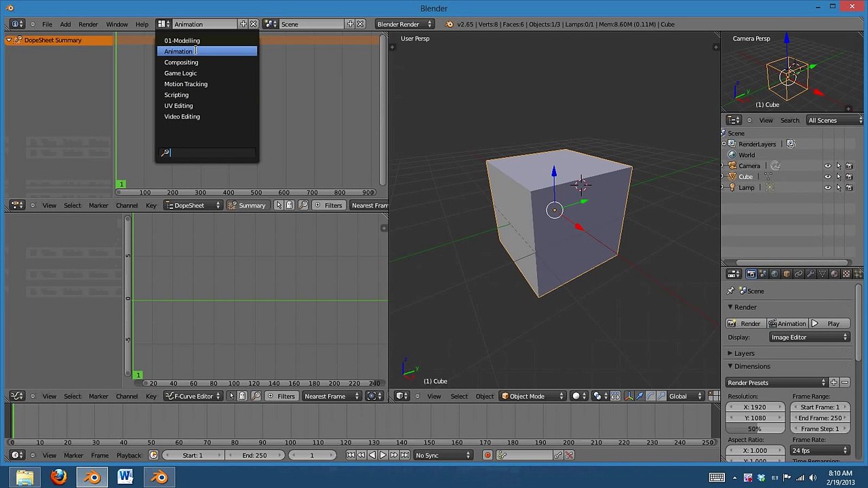Choose the UV Editing layout
The width and height of the screenshot is (868, 488).
(207, 106)
